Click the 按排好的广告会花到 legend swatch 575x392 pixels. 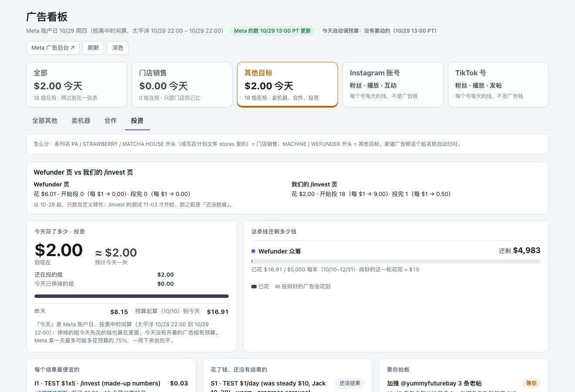[x=277, y=287]
